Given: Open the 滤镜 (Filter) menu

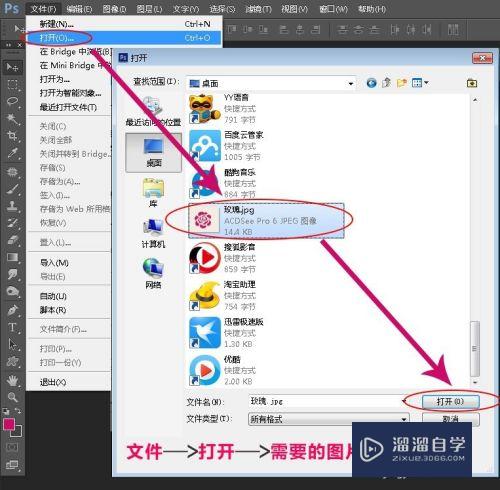Looking at the screenshot, I should (258, 9).
